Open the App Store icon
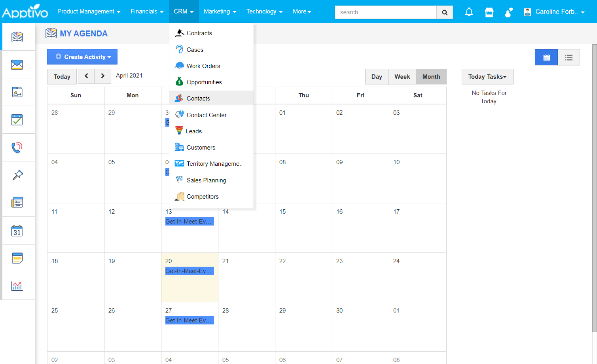 [x=489, y=12]
